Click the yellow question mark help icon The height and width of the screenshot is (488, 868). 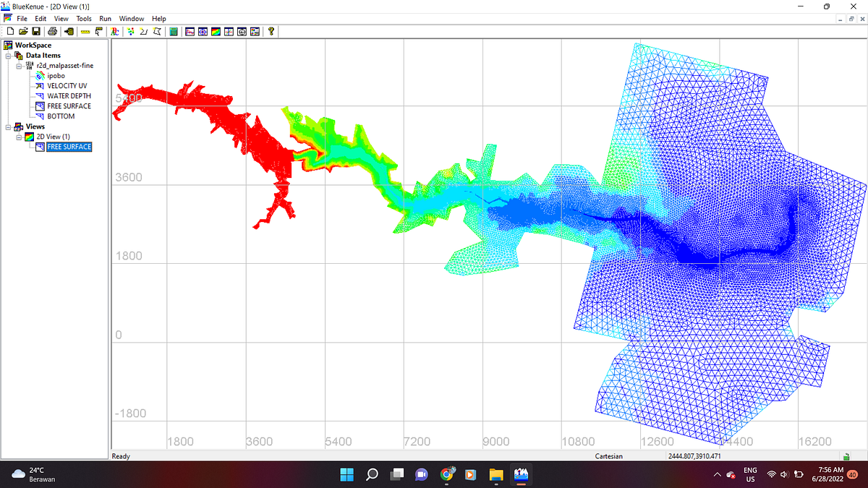271,31
